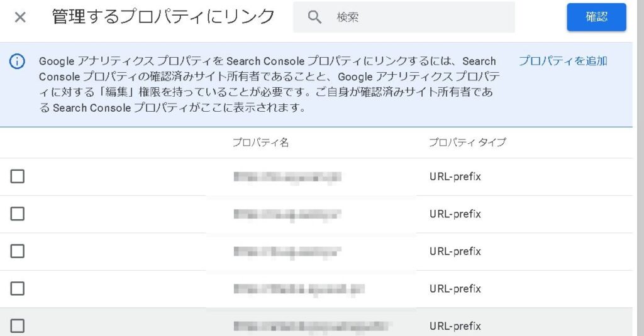Enable the fourth property row checkbox
Viewport: 644px width, 336px height.
(x=18, y=289)
